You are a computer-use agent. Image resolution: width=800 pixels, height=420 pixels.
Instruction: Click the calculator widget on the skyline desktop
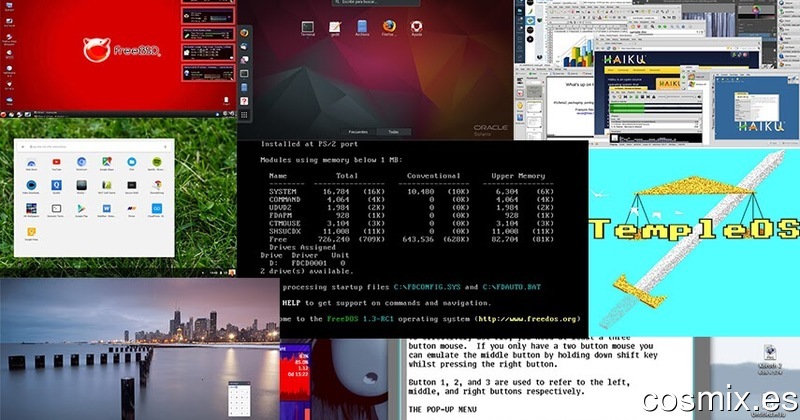click(239, 400)
